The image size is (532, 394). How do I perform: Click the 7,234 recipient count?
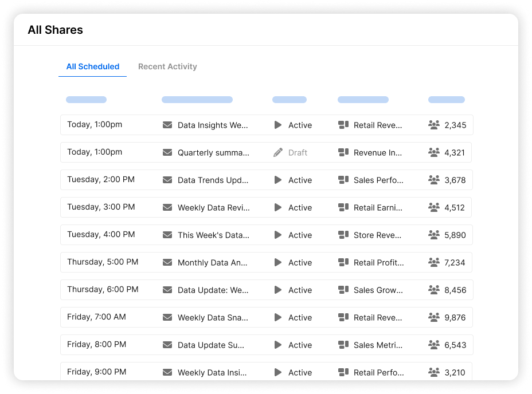click(455, 262)
